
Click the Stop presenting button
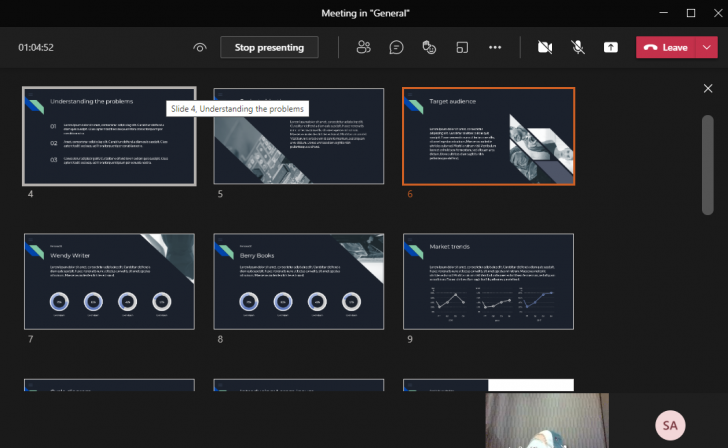(269, 47)
